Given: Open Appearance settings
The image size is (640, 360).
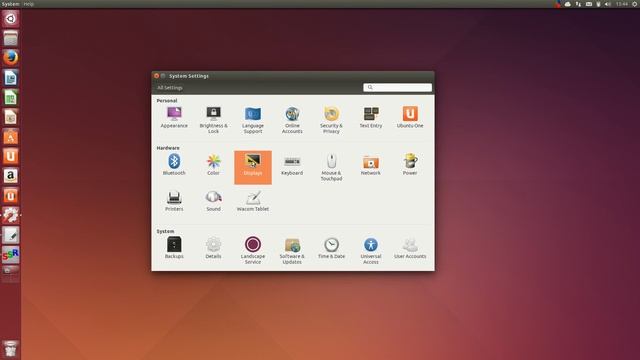Looking at the screenshot, I should [174, 118].
